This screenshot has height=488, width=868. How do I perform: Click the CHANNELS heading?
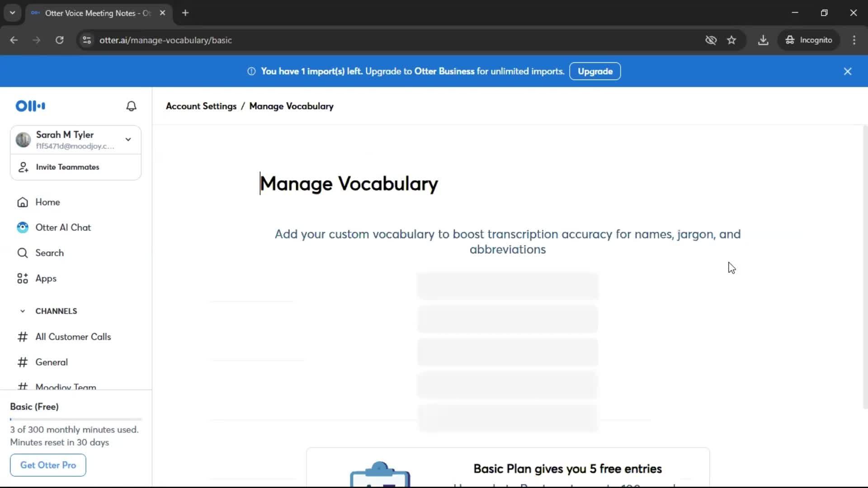coord(57,311)
